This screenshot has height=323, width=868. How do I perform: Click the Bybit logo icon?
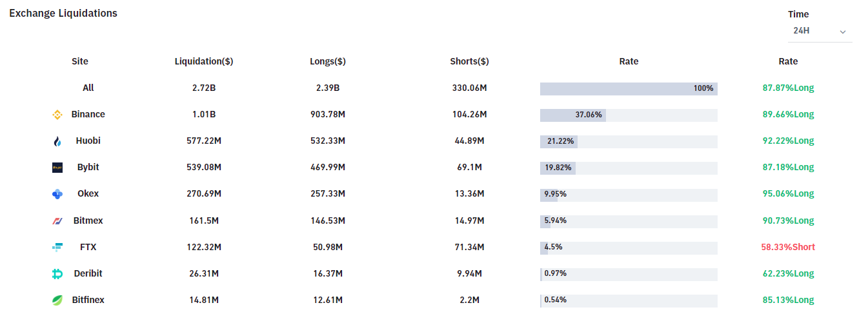tap(57, 168)
